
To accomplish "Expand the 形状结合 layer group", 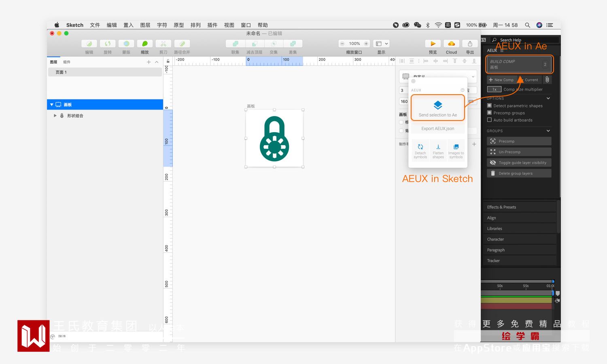I will coord(55,116).
